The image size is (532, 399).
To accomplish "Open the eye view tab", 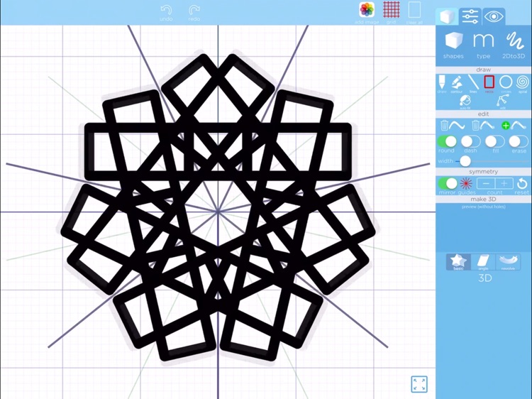I will (x=494, y=16).
